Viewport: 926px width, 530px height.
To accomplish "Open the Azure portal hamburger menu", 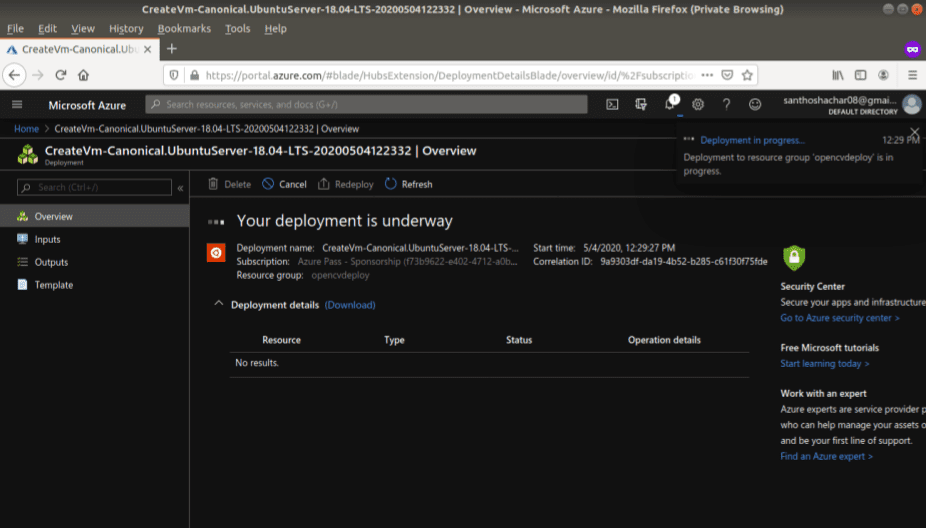I will click(x=17, y=105).
